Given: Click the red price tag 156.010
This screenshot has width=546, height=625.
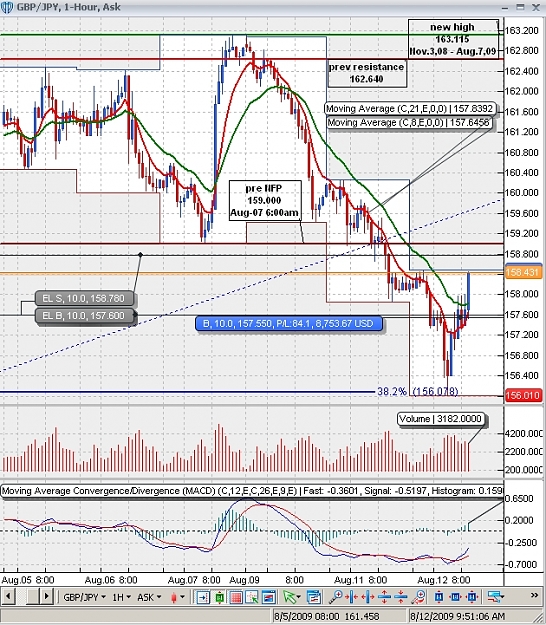Looking at the screenshot, I should pyautogui.click(x=523, y=395).
